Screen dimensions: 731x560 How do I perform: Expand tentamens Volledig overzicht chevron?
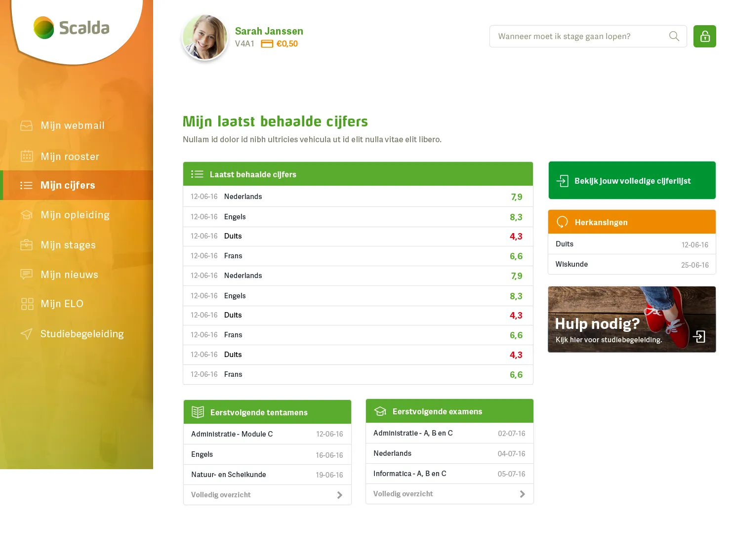pos(340,495)
